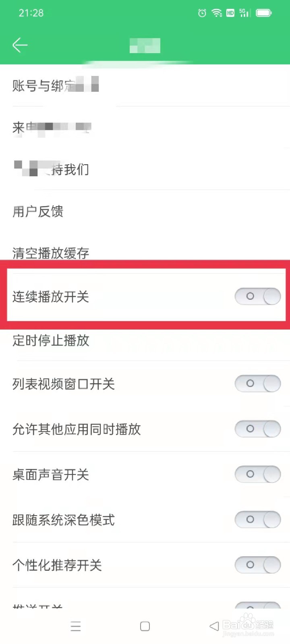
Task: Tap the alarm clock status icon
Action: [x=202, y=13]
